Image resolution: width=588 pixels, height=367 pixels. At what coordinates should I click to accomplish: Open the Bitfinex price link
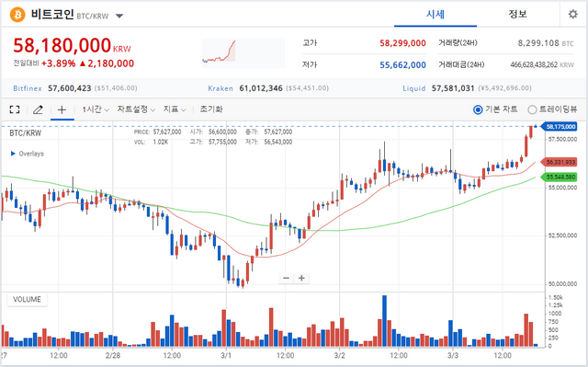pyautogui.click(x=28, y=88)
